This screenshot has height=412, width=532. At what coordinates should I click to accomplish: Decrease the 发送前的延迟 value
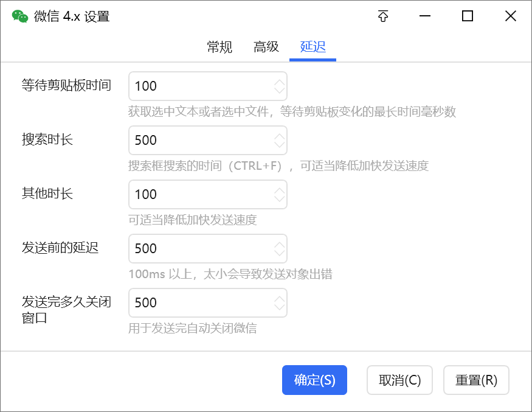tap(279, 253)
